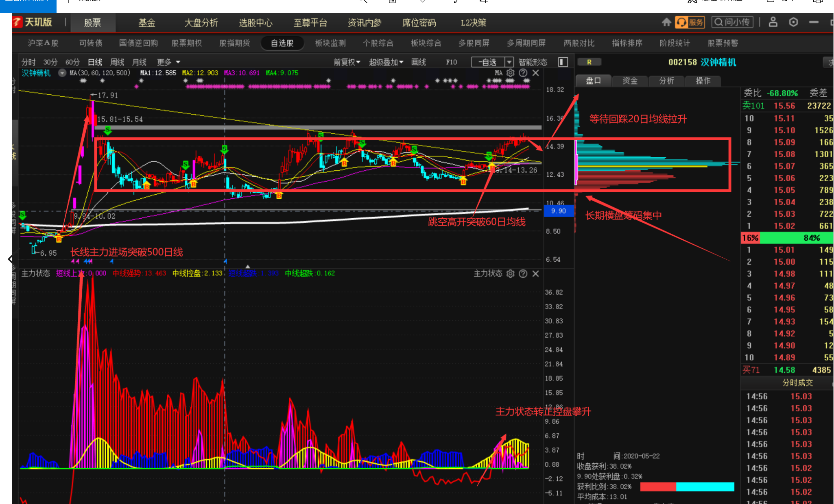The height and width of the screenshot is (504, 834).
Task: Open 资讯内参 menu
Action: [365, 23]
